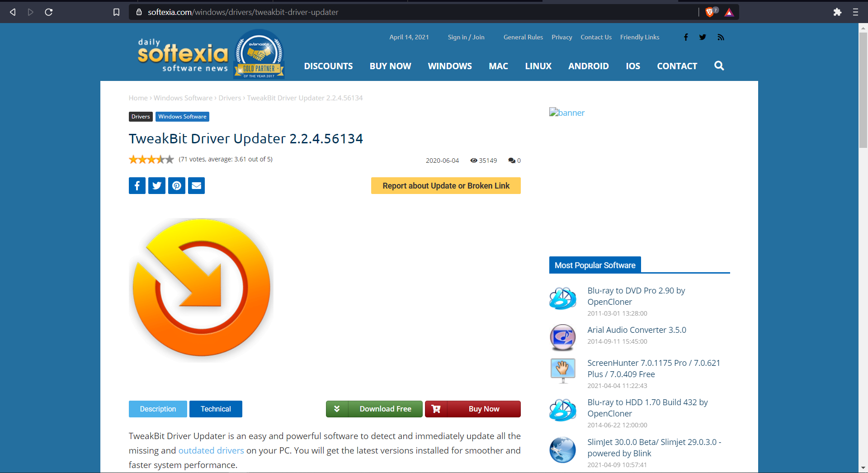
Task: Open the General Rules link
Action: [523, 37]
